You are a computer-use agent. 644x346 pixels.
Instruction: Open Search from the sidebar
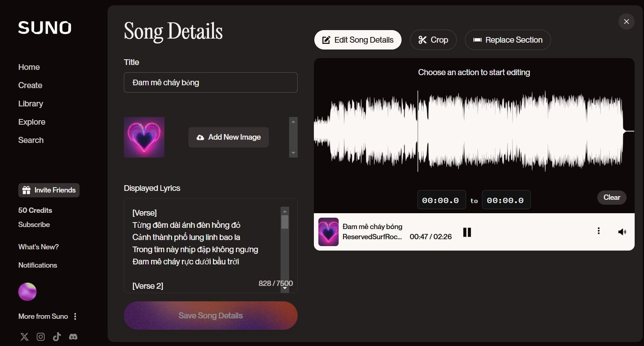[x=31, y=140]
